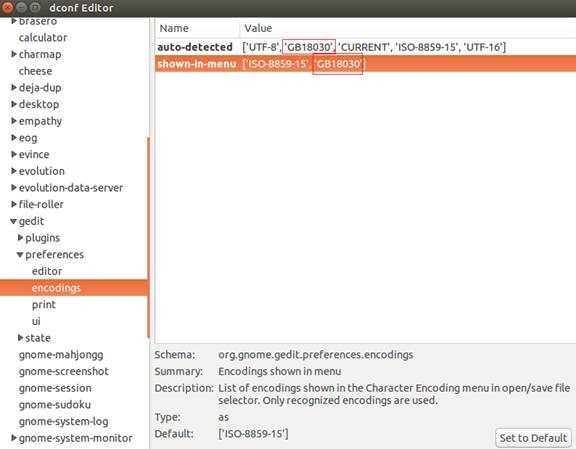
Task: Select gnome-mahjongg in the tree
Action: click(61, 355)
